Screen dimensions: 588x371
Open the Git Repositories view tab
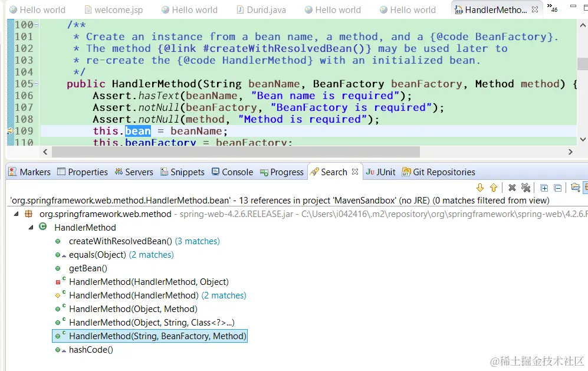pos(439,172)
